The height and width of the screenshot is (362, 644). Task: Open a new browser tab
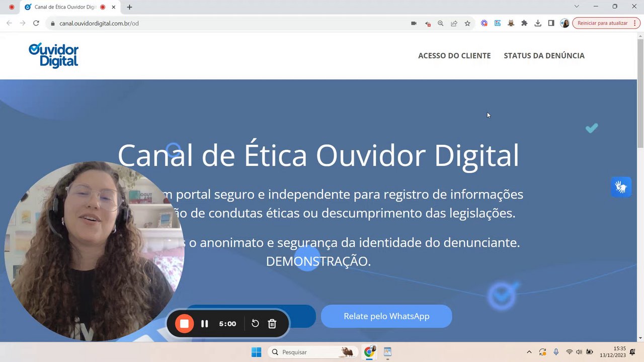129,7
